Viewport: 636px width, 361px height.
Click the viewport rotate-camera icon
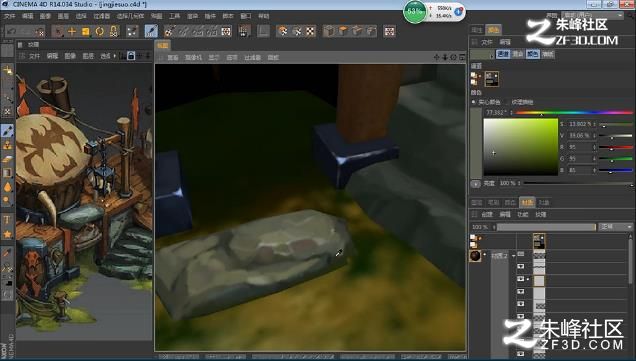click(453, 57)
